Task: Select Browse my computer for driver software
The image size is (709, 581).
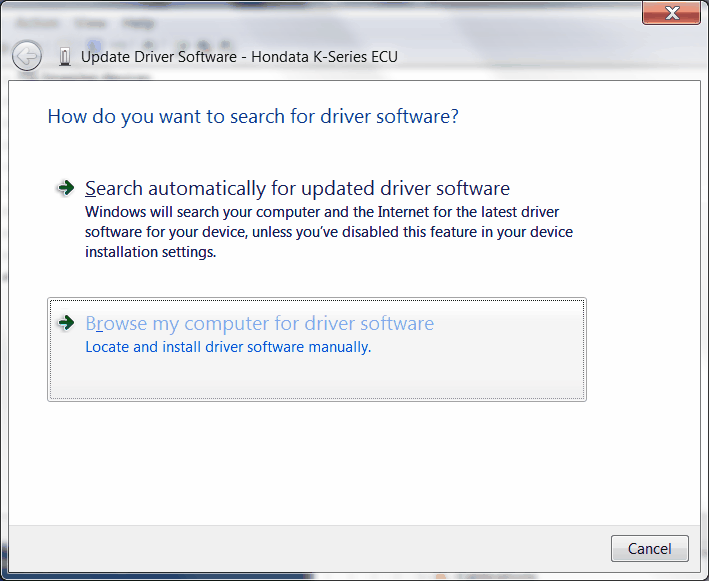Action: tap(317, 349)
